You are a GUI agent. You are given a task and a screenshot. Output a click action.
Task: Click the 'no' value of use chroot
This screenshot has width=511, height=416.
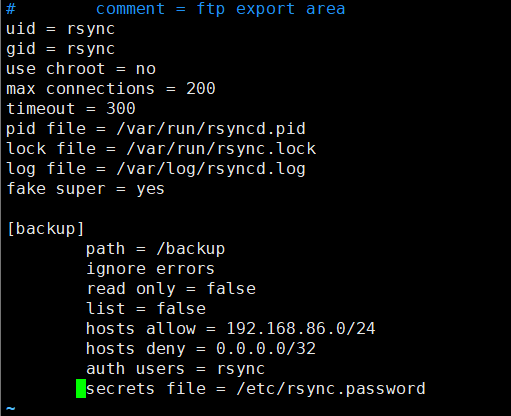[146, 69]
